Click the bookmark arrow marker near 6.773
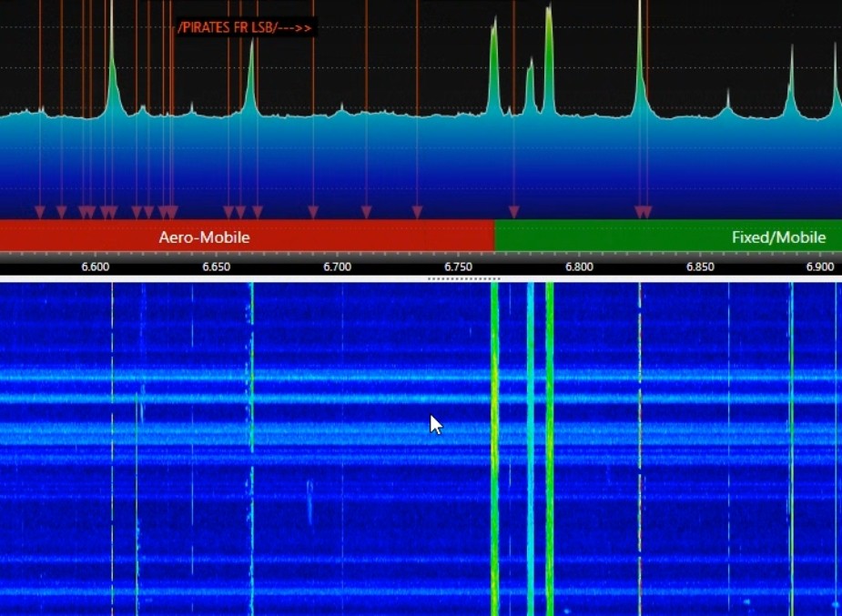The image size is (842, 616). [x=514, y=213]
